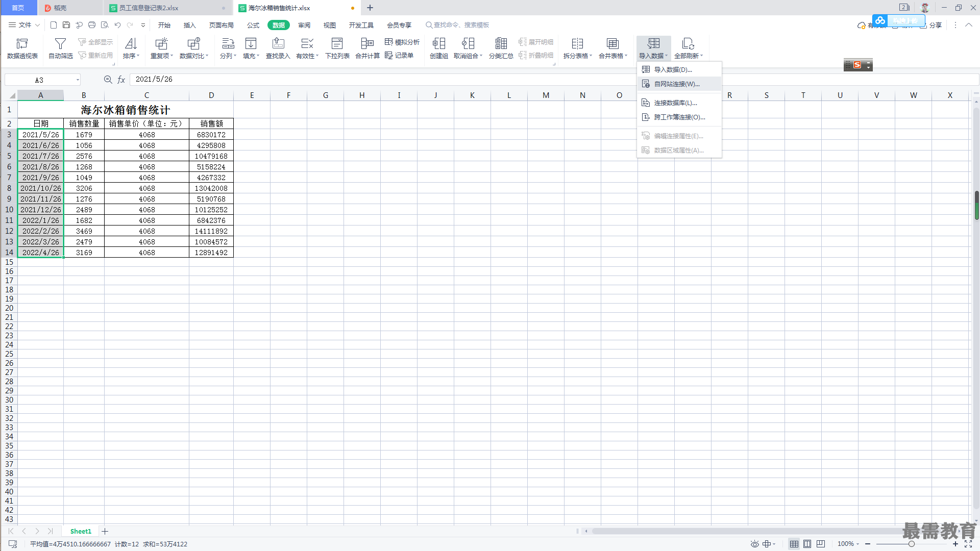980x551 pixels.
Task: Click the fx insert function icon
Action: [x=121, y=80]
